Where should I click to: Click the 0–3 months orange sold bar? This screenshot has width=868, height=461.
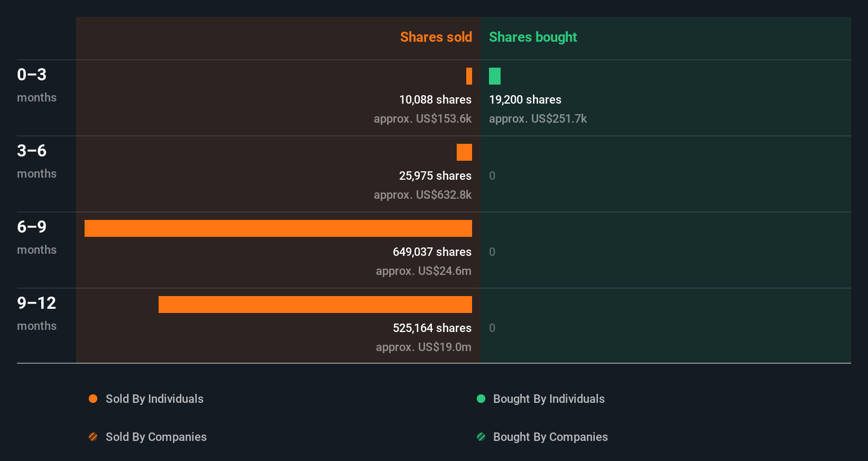tap(469, 76)
